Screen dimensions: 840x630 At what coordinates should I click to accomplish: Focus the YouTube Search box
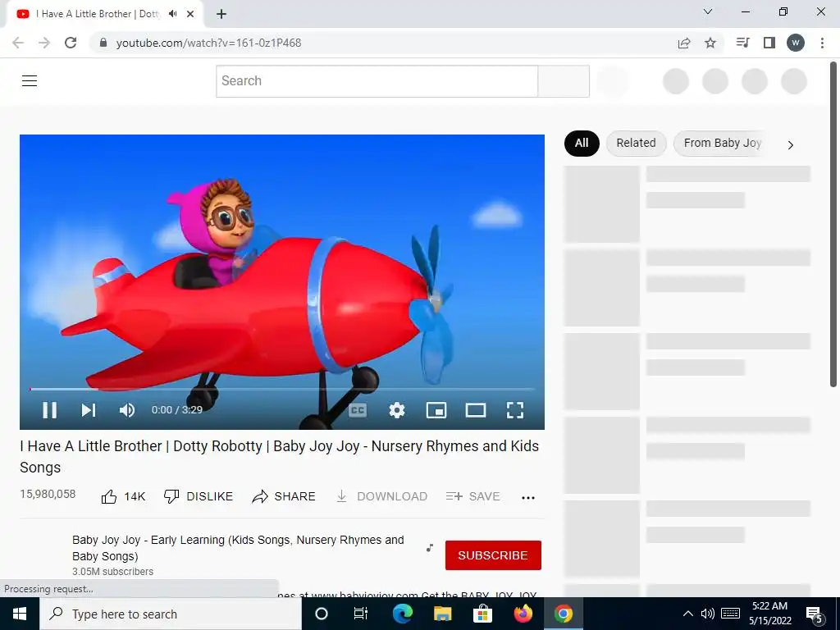pyautogui.click(x=377, y=81)
